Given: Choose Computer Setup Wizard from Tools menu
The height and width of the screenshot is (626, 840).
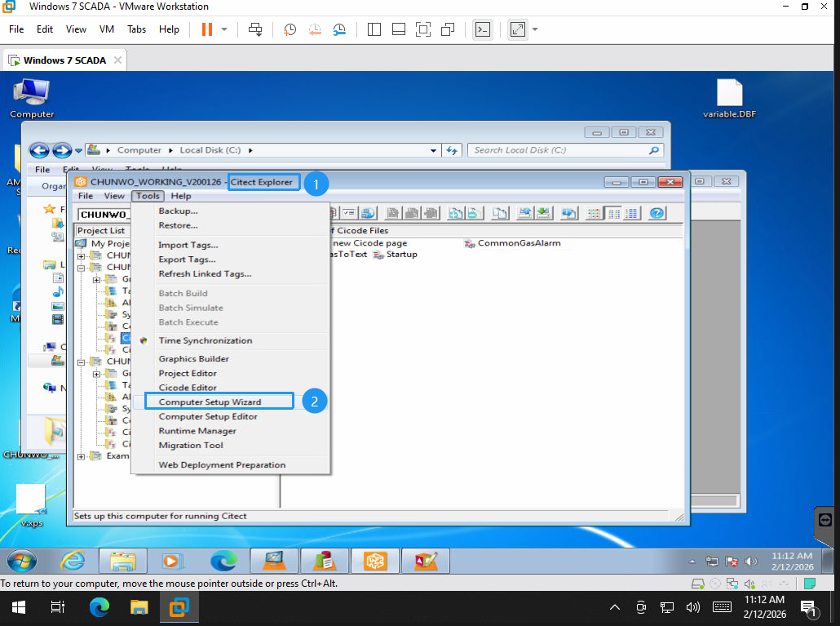Looking at the screenshot, I should pyautogui.click(x=210, y=402).
